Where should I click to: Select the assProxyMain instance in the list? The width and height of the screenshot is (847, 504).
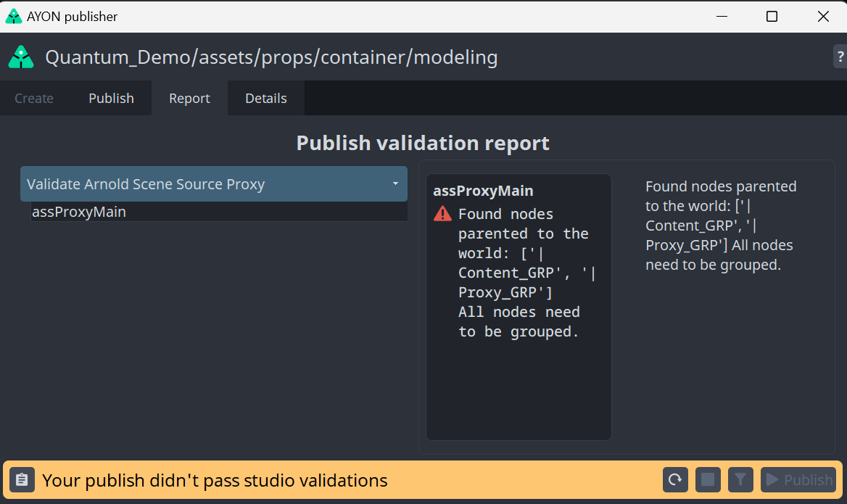[219, 212]
